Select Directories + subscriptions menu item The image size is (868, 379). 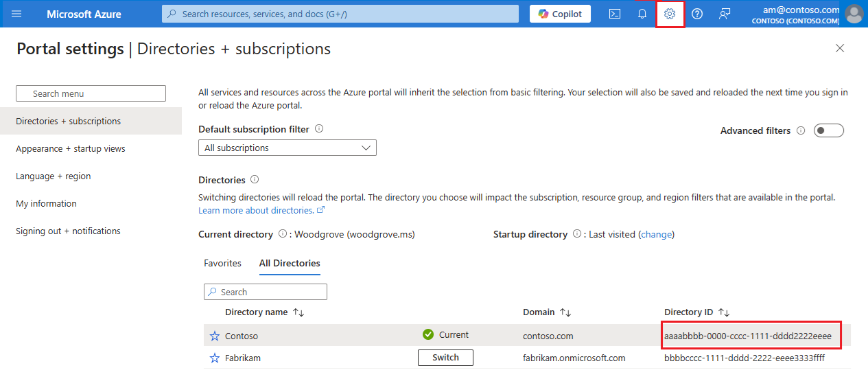click(91, 121)
